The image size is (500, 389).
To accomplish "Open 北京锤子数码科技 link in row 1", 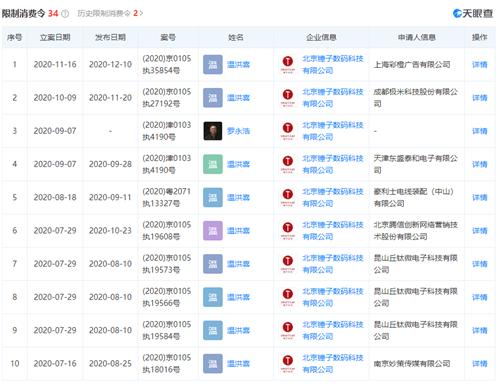I will click(x=333, y=64).
